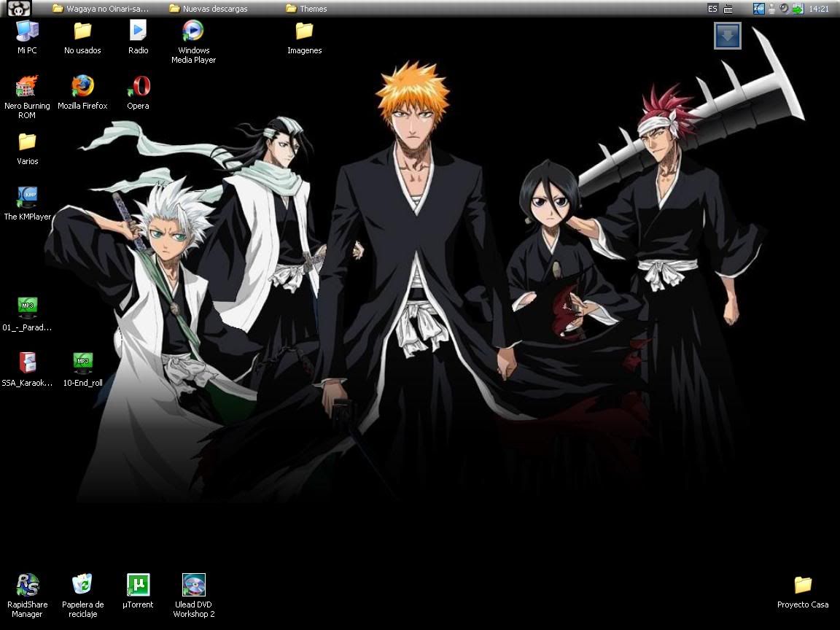
Task: Click the KMP tray icon
Action: point(758,9)
